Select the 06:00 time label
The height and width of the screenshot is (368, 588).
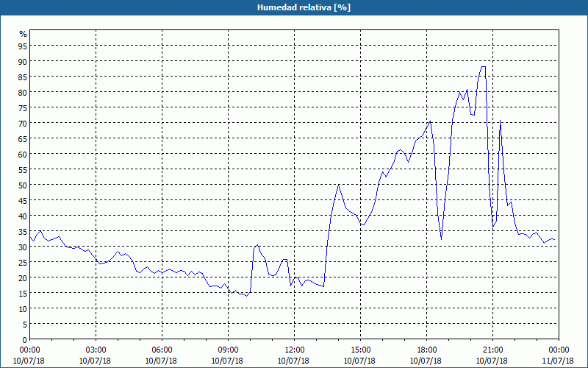point(162,350)
